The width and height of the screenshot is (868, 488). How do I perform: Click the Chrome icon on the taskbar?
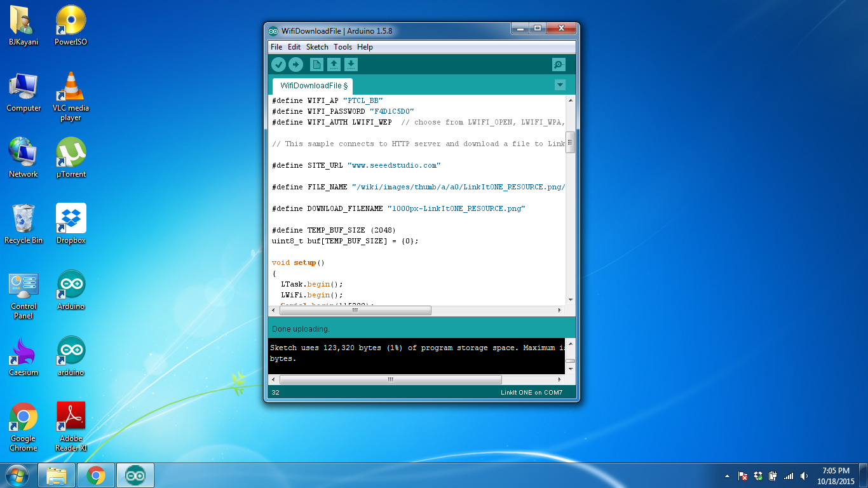pos(96,475)
